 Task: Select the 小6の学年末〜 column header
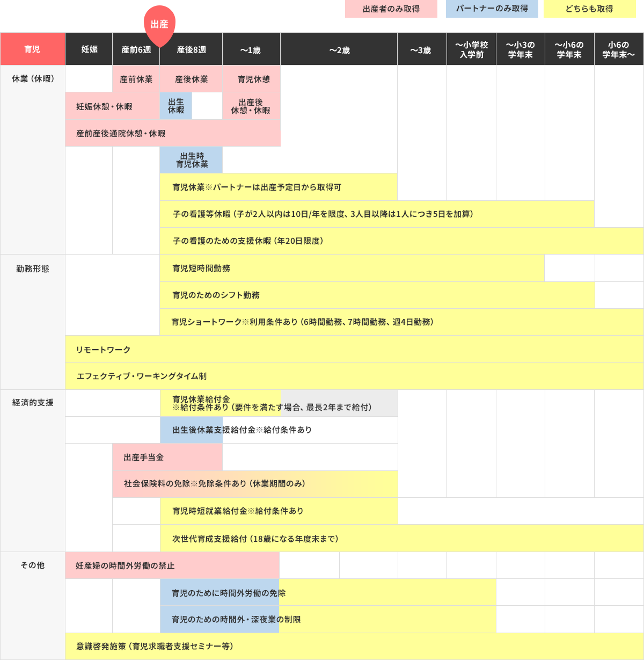click(x=618, y=49)
